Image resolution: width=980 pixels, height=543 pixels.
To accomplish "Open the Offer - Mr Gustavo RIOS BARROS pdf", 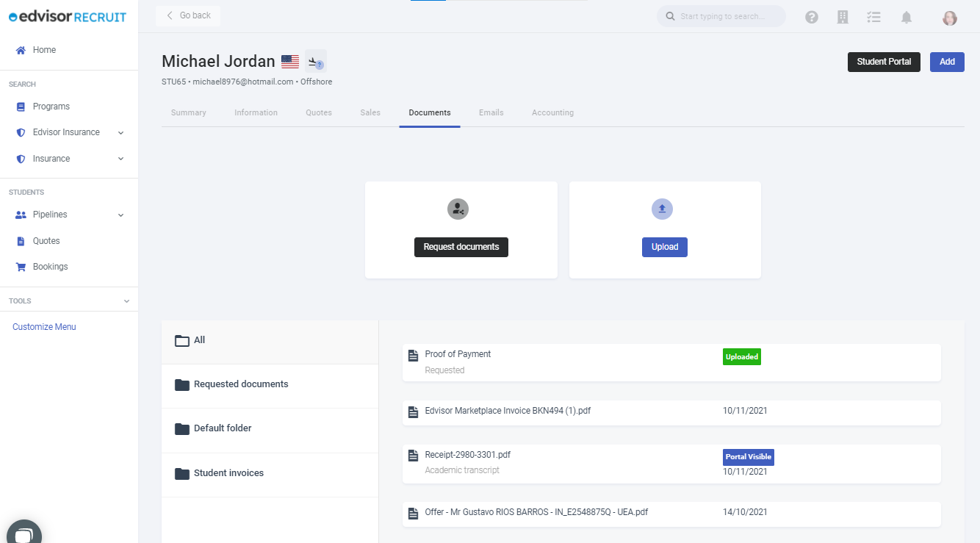I will click(671, 514).
